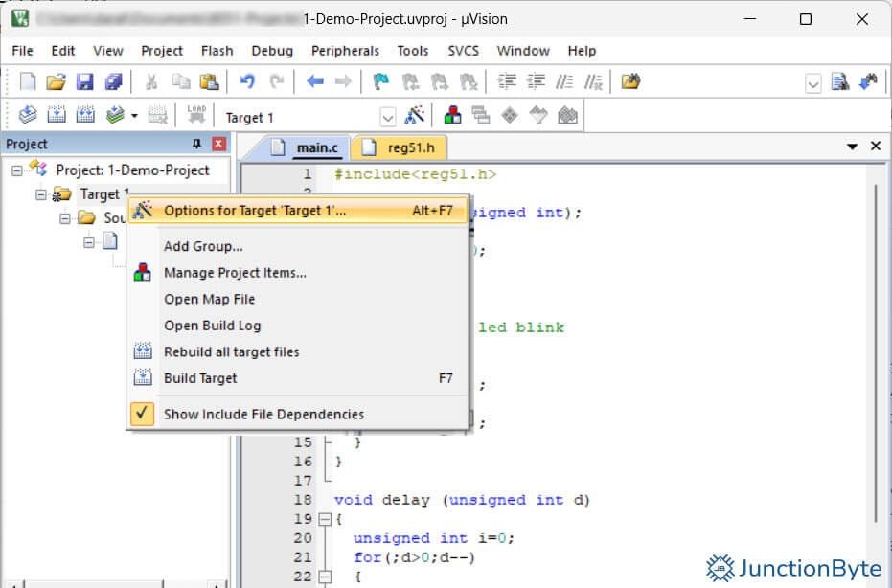The image size is (892, 588).
Task: Click the Undo icon on the toolbar
Action: (x=247, y=82)
